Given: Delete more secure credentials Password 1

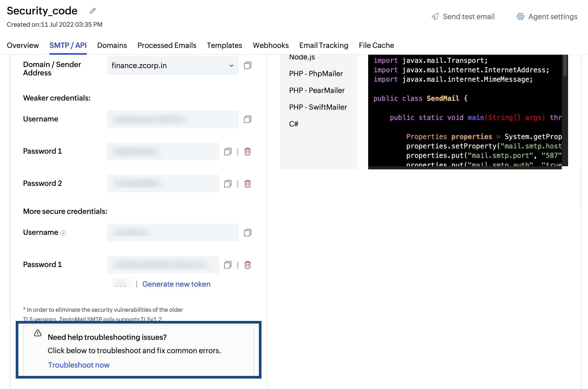Looking at the screenshot, I should (x=248, y=265).
